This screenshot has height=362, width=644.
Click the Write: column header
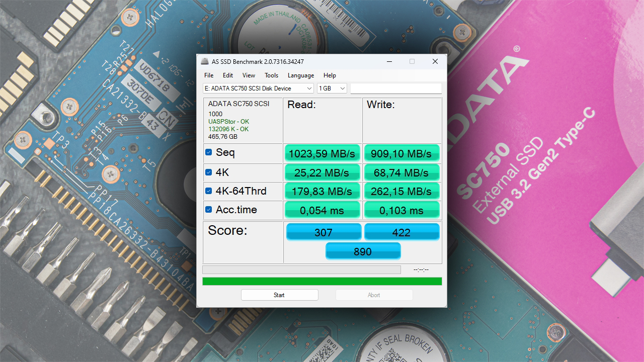pos(381,105)
